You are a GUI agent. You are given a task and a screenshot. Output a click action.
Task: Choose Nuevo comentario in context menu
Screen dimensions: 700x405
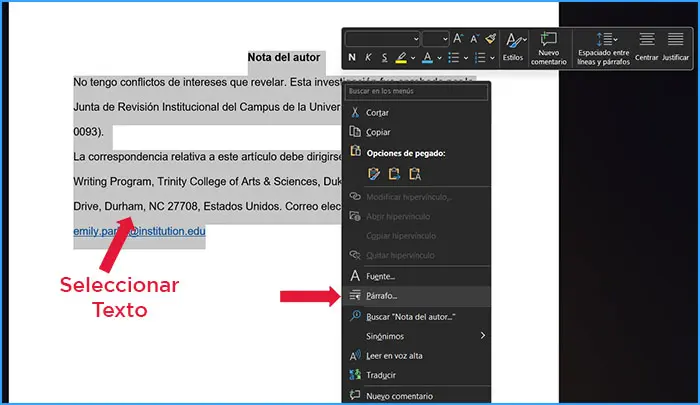[x=416, y=396]
